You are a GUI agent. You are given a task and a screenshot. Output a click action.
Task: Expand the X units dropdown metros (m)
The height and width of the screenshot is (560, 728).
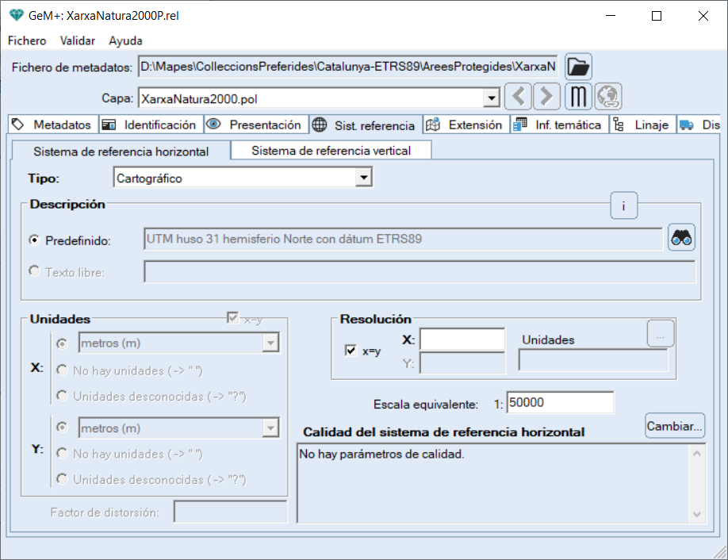point(270,343)
